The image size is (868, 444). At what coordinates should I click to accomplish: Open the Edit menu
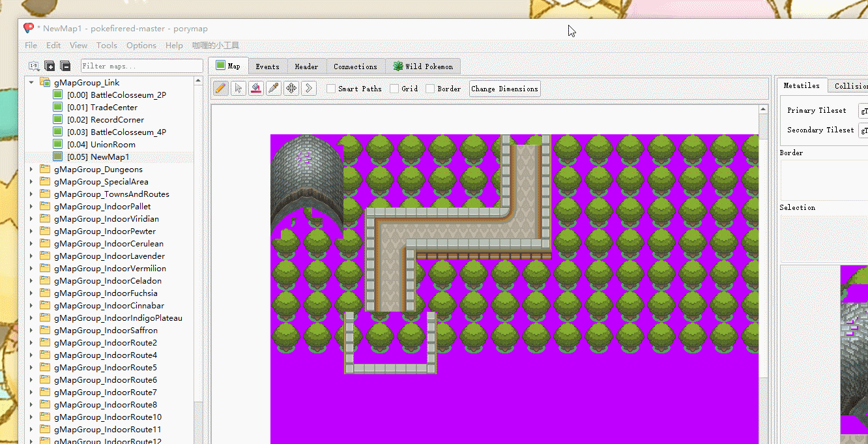(x=53, y=46)
